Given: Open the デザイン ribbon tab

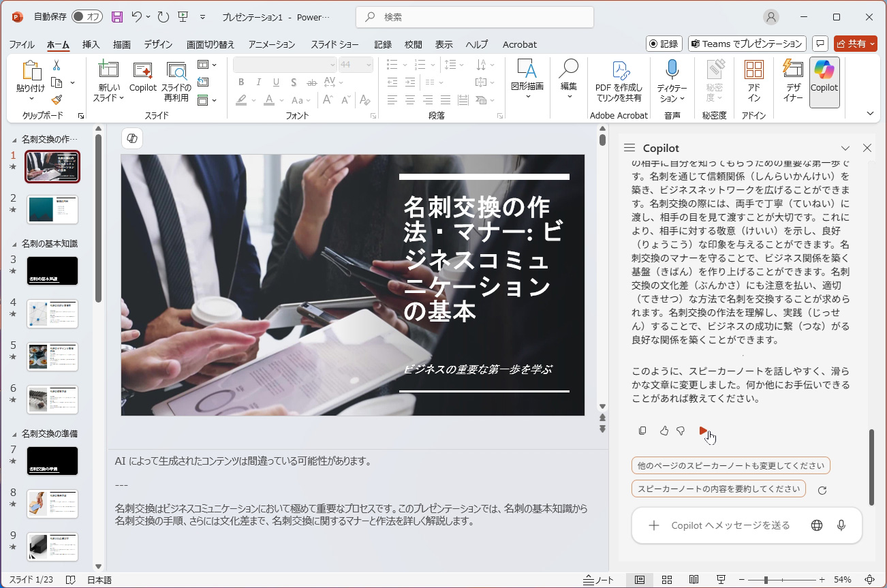Looking at the screenshot, I should tap(158, 44).
